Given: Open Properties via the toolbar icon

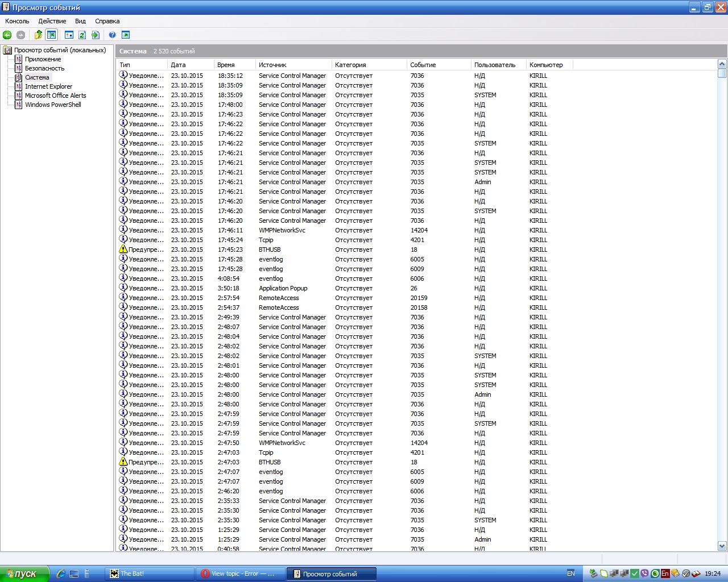Looking at the screenshot, I should tap(69, 35).
